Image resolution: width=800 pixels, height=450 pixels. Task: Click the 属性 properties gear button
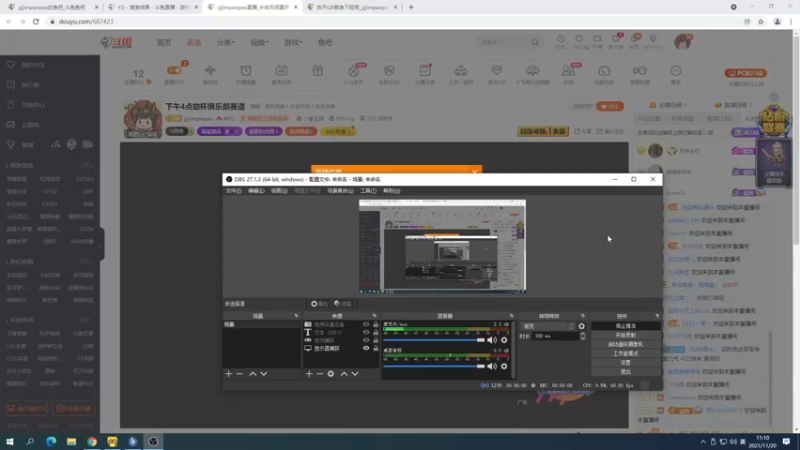(x=319, y=304)
